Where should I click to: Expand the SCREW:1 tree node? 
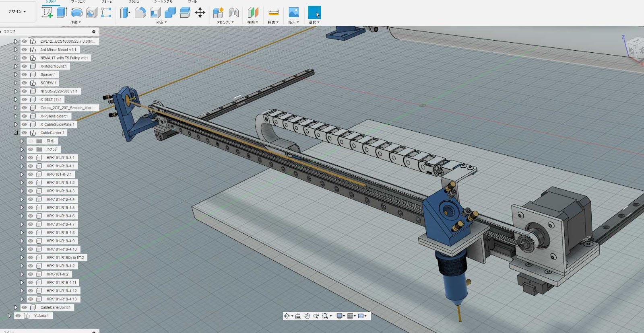[16, 83]
